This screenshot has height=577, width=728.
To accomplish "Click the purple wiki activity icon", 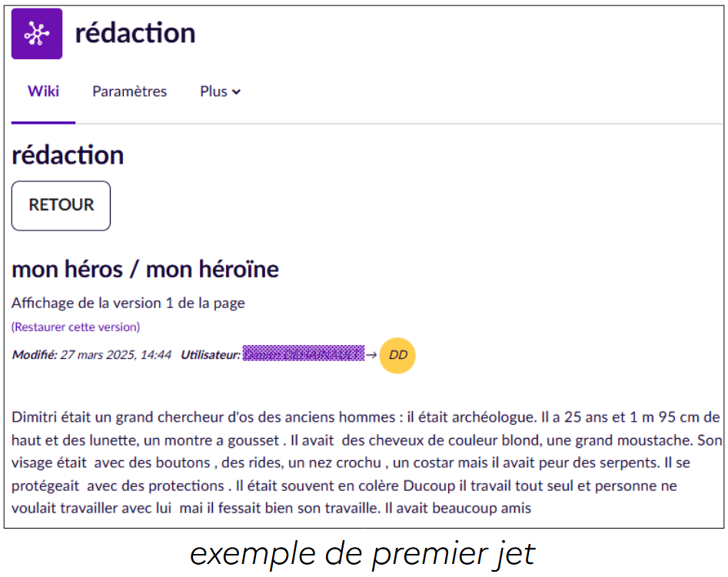I will [37, 34].
